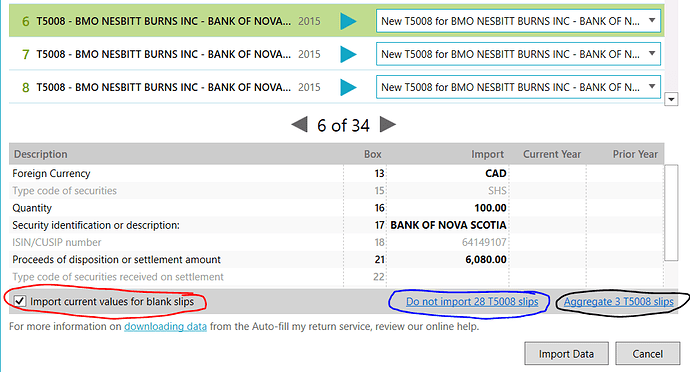The height and width of the screenshot is (372, 690).
Task: Click the Prior Year column header
Action: [635, 154]
